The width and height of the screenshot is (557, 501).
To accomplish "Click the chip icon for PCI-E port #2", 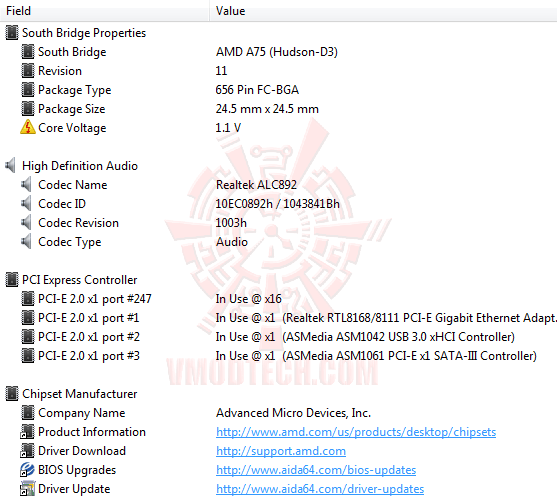I will (28, 337).
